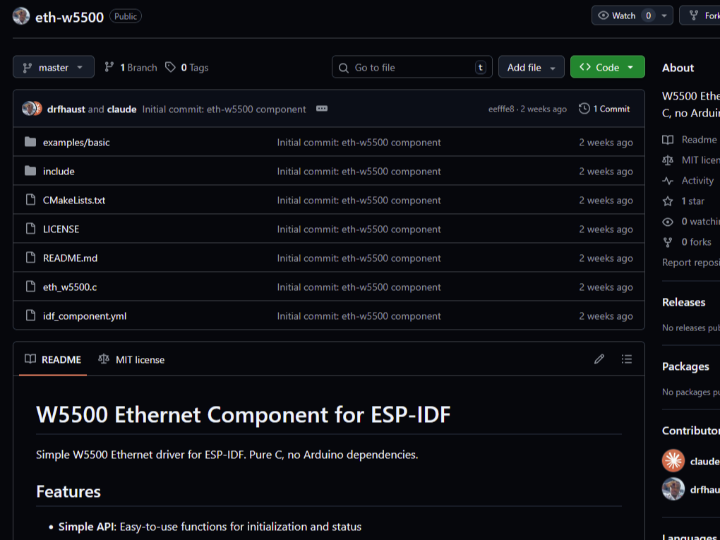
Task: Expand the Add file dropdown
Action: [530, 68]
